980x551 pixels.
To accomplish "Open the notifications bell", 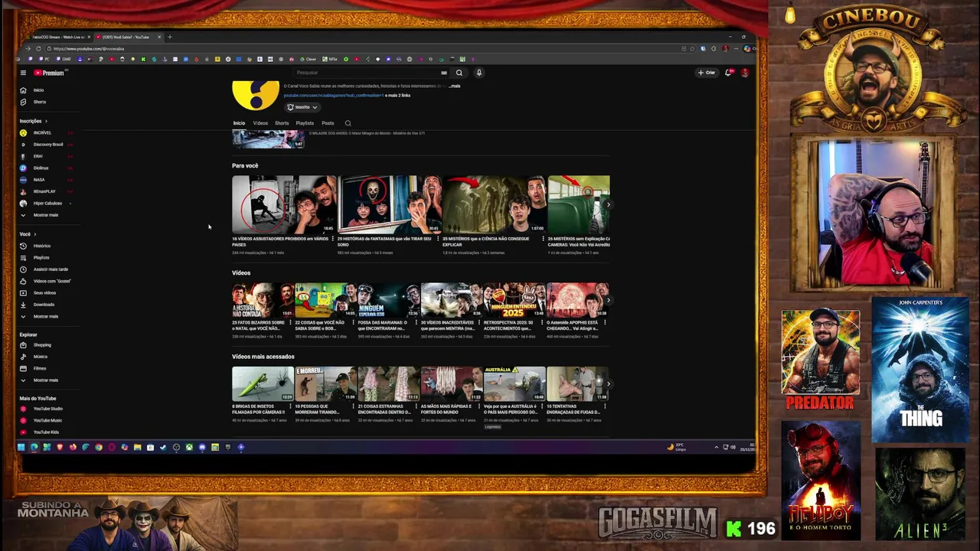I will click(728, 73).
